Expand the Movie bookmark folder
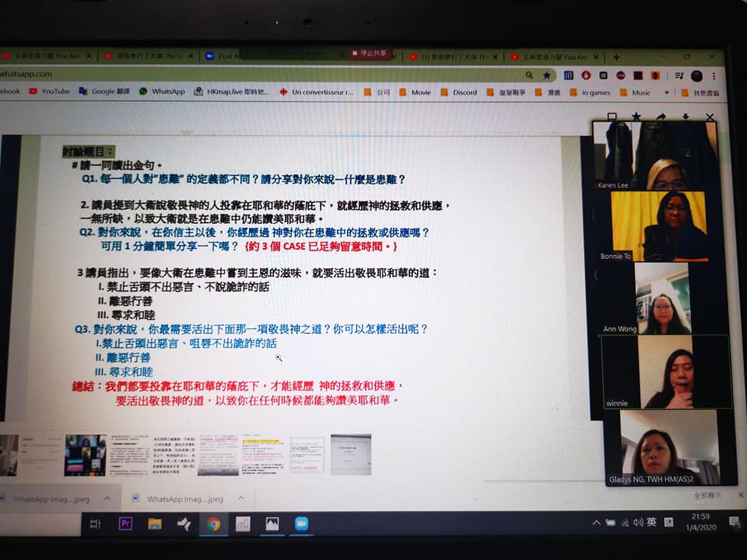 pyautogui.click(x=415, y=93)
